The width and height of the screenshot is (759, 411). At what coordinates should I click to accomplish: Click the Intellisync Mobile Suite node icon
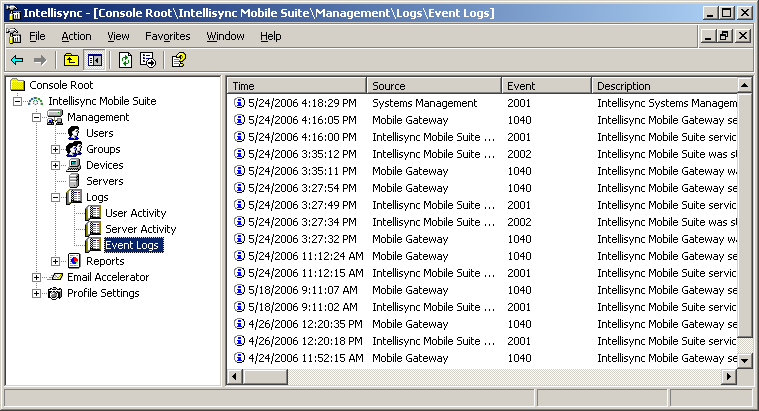coord(36,101)
